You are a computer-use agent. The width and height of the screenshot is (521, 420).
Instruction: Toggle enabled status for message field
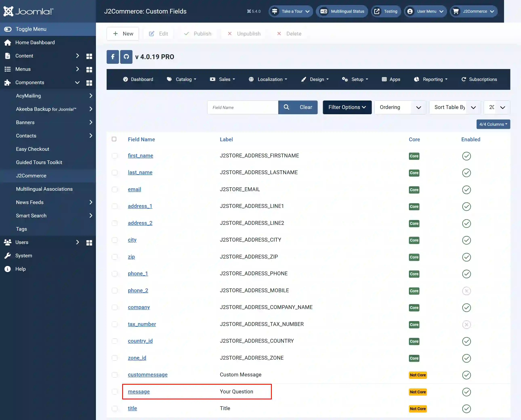(466, 392)
